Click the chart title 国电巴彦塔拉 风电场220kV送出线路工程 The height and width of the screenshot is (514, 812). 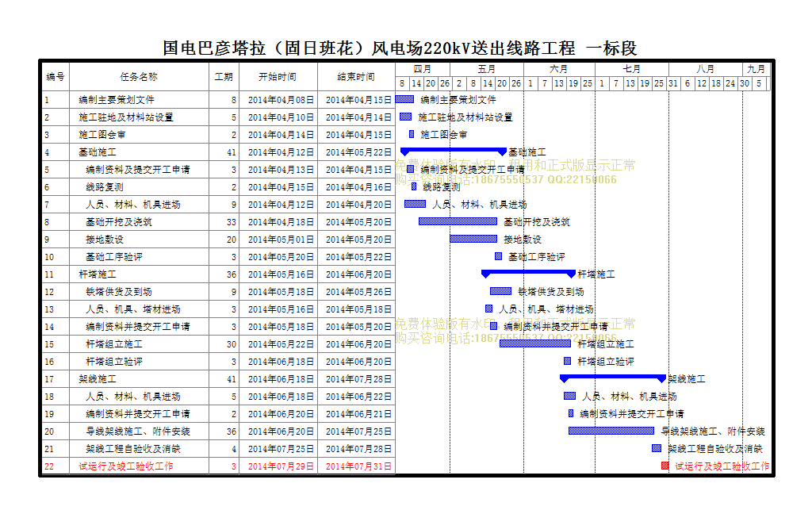point(400,48)
